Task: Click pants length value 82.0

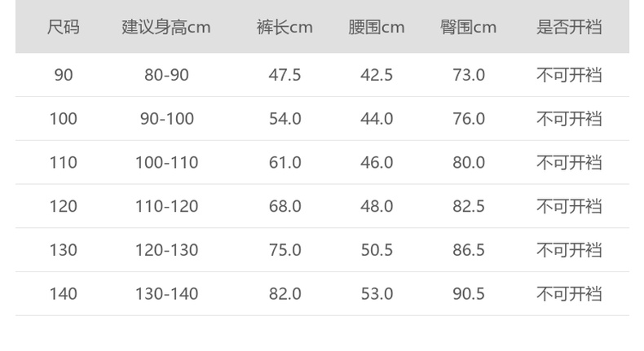Action: pyautogui.click(x=285, y=293)
